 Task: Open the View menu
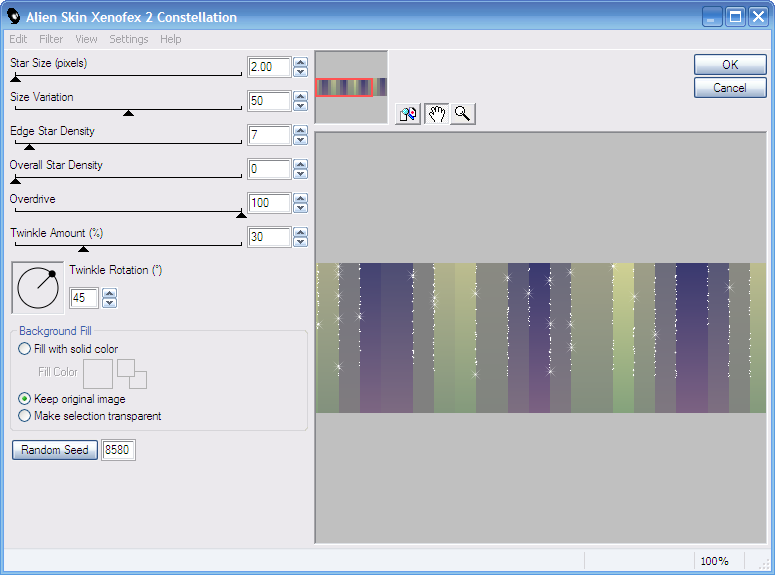86,39
